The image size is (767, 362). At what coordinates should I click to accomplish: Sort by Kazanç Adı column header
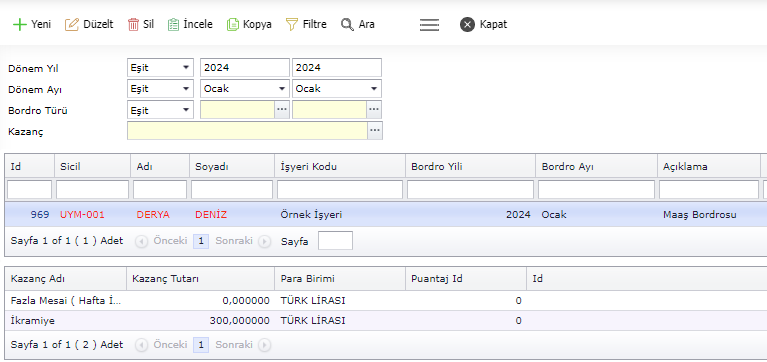(x=66, y=279)
